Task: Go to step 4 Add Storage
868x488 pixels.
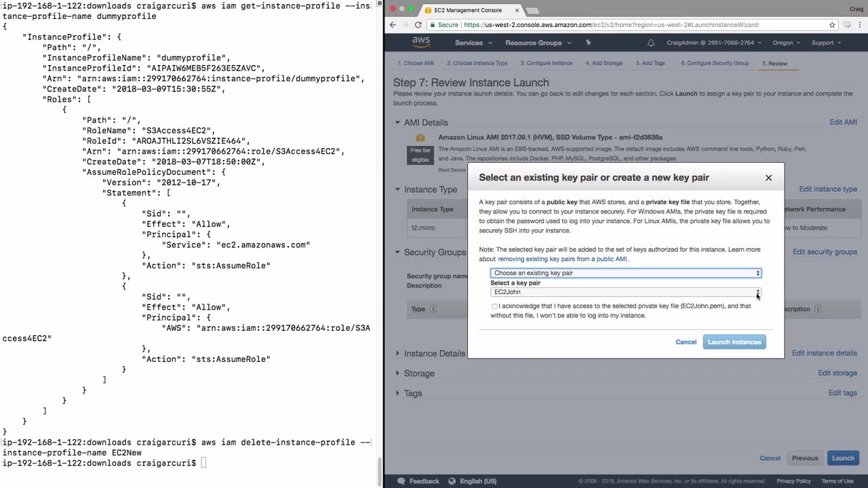Action: point(604,63)
